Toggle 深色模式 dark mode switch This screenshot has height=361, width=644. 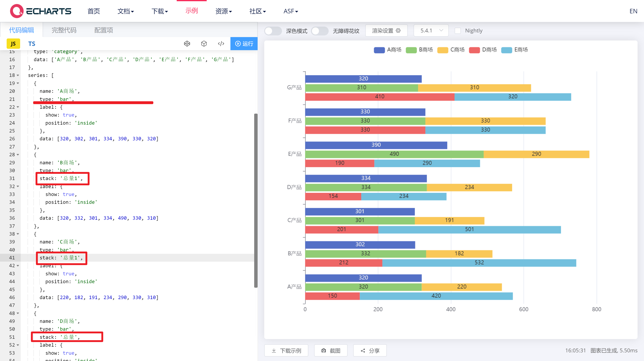coord(273,31)
